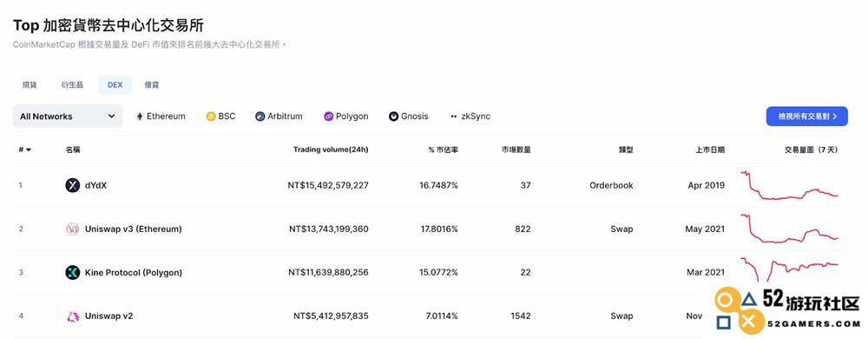The image size is (868, 339).
Task: Click market share value 7.0114%
Action: point(441,316)
